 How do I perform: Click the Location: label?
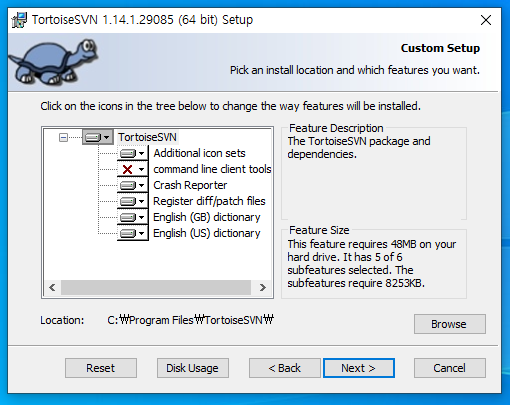pos(62,320)
